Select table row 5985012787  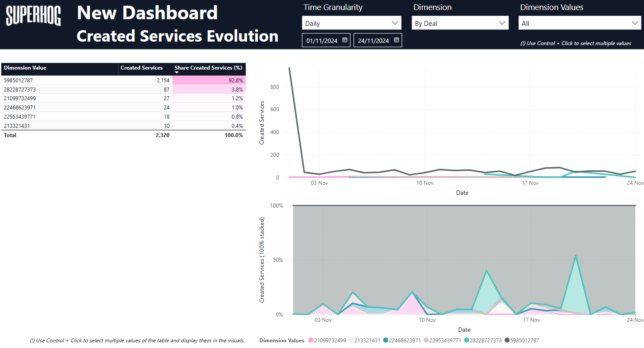[18, 80]
